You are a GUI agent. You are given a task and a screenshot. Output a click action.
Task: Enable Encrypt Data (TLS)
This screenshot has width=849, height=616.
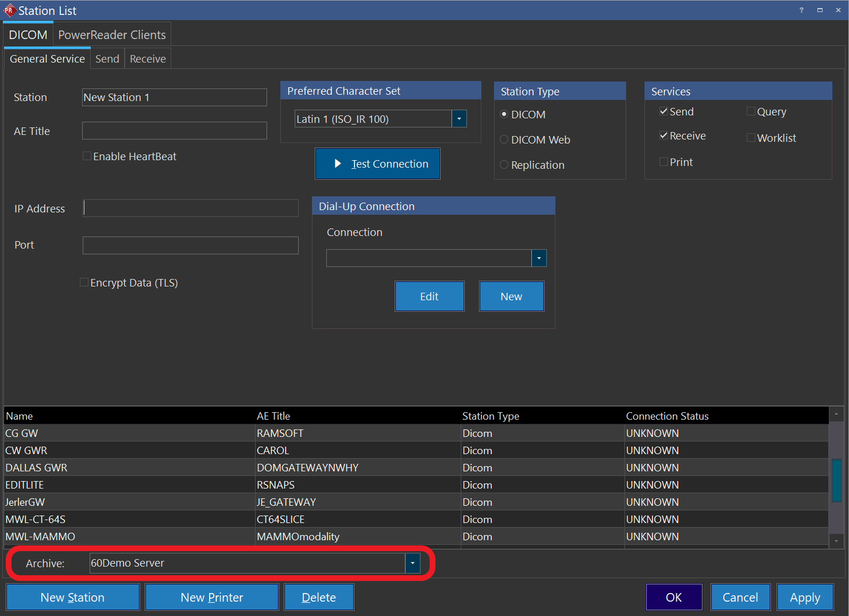tap(84, 282)
